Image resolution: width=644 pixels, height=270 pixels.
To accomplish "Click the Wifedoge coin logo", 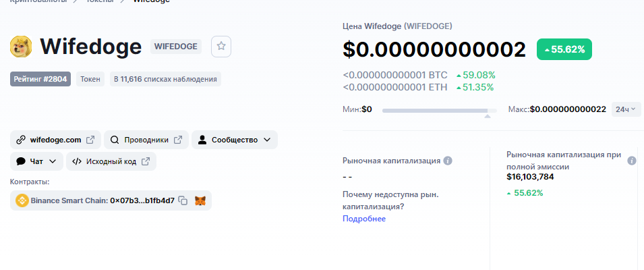I will [x=21, y=46].
